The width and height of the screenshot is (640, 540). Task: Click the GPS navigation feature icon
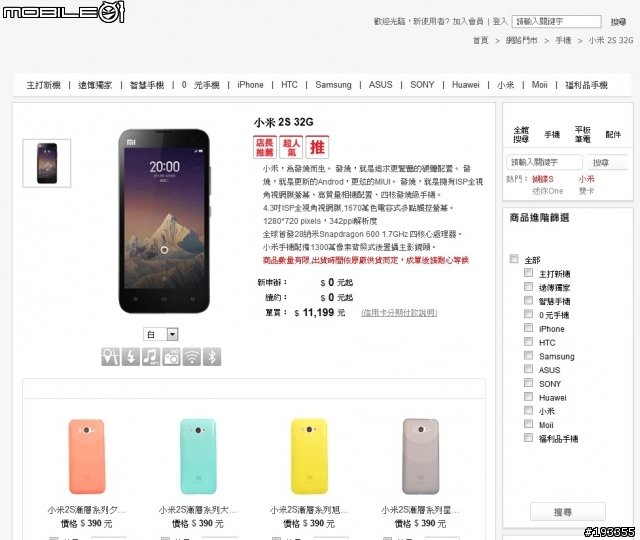point(111,357)
